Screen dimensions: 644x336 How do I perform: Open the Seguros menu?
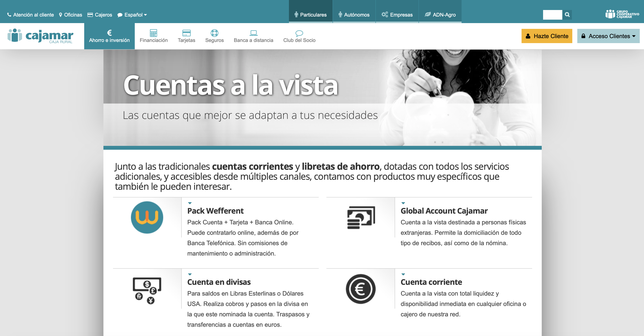(215, 36)
